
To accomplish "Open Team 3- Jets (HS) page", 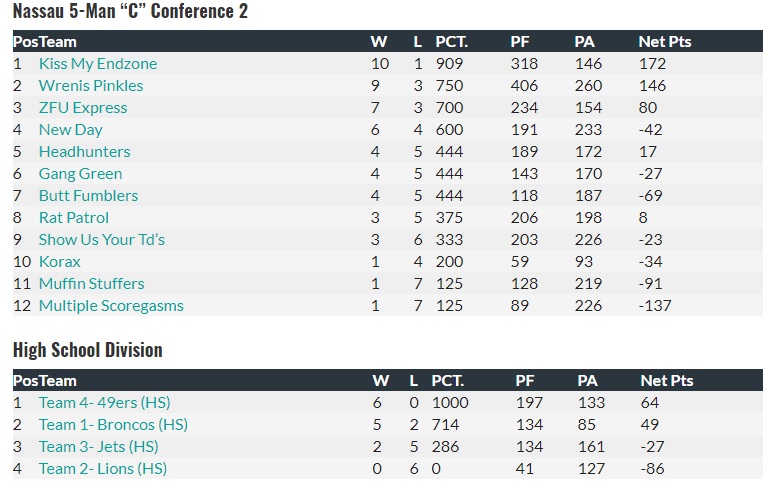I will tap(98, 447).
